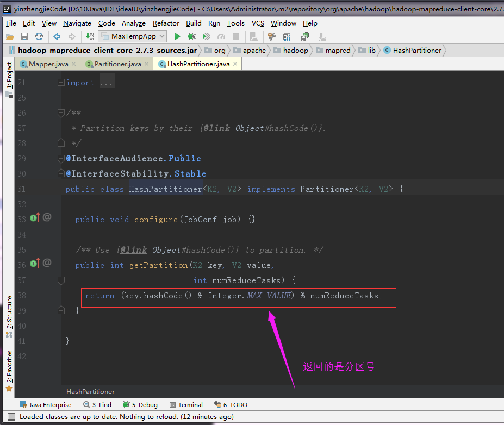Click the grayed reload classes icon
The height and width of the screenshot is (425, 504).
221,36
